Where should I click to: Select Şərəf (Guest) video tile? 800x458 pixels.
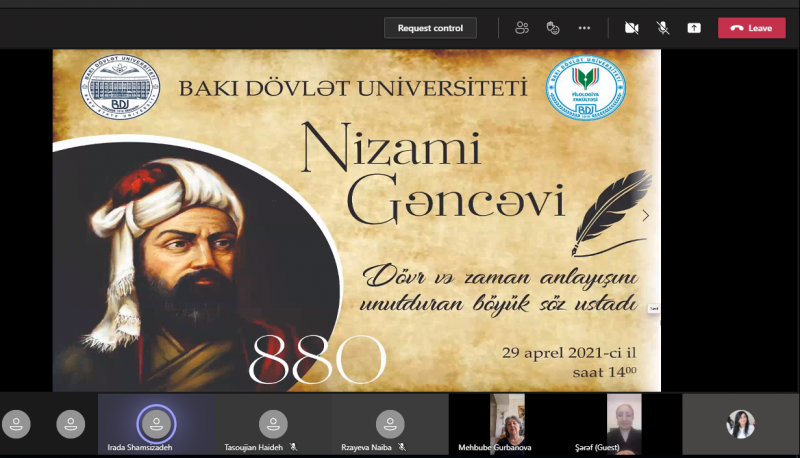coord(624,424)
